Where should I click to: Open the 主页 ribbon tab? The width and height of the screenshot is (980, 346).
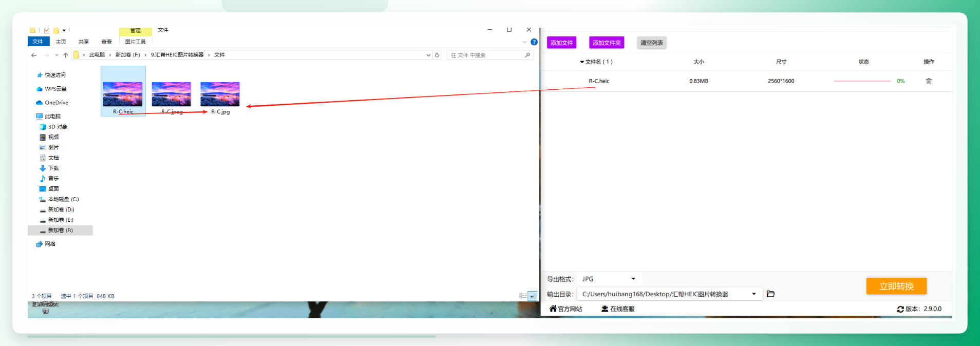pyautogui.click(x=61, y=42)
